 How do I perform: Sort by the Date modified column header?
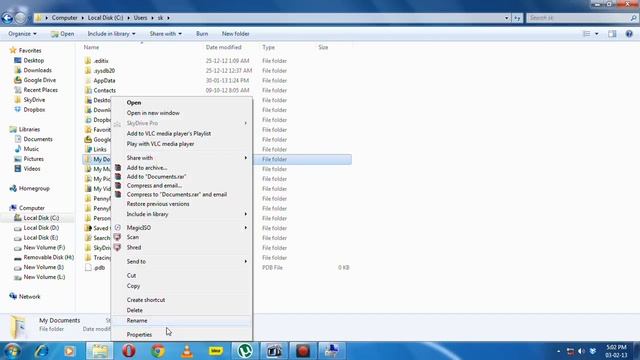click(224, 47)
